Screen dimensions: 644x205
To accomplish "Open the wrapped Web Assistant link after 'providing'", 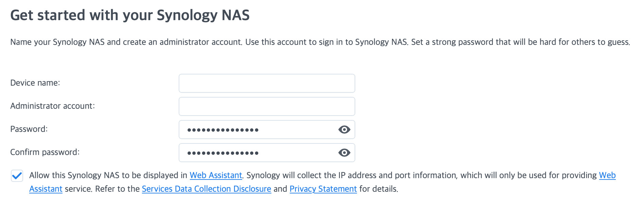I will (x=607, y=175).
